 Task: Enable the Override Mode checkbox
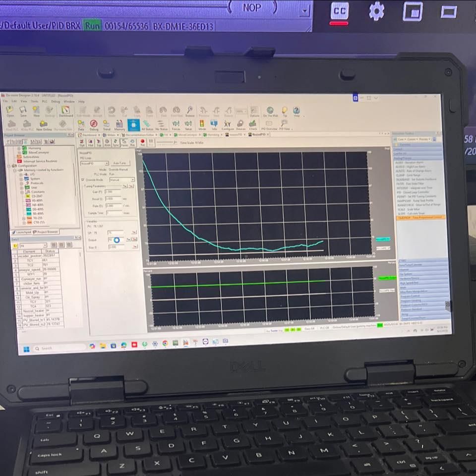[83, 179]
